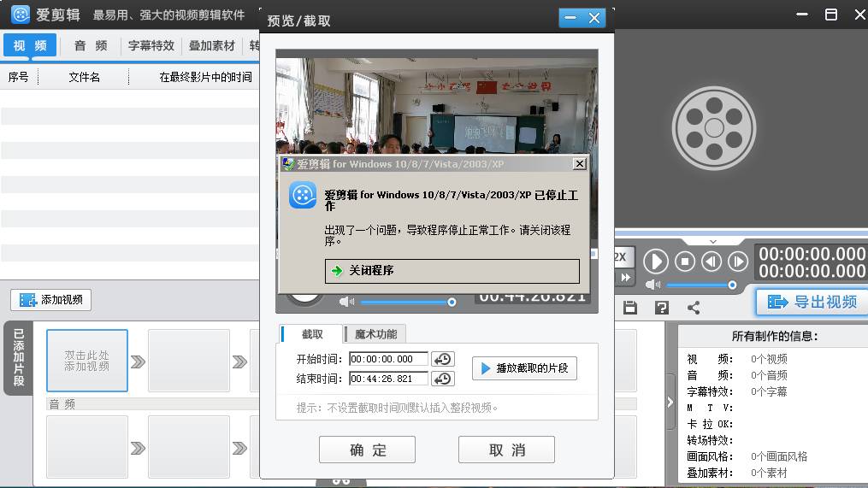
Task: Save the project via floppy disk icon
Action: 630,308
